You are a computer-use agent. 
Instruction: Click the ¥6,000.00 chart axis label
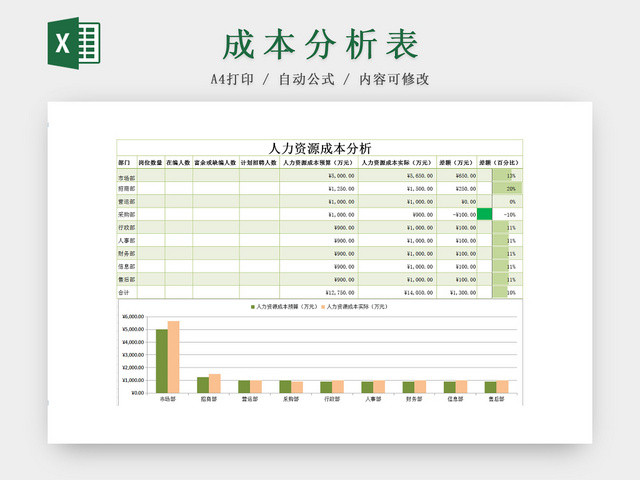coord(133,317)
